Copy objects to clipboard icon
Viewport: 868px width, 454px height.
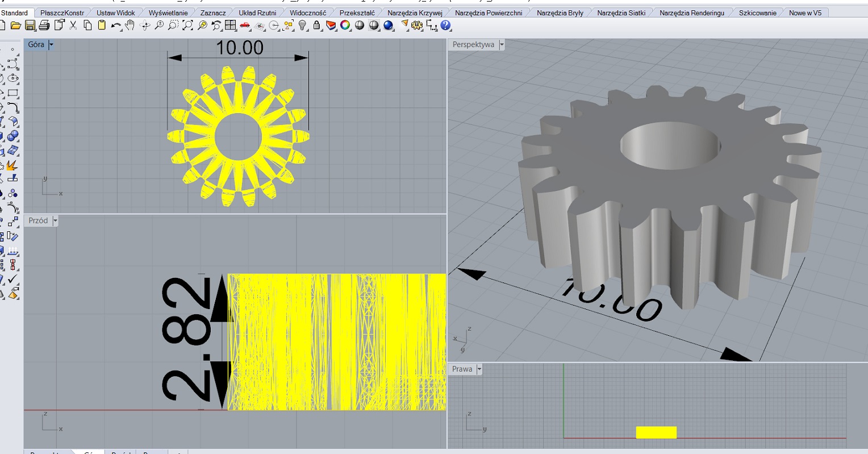click(x=87, y=25)
